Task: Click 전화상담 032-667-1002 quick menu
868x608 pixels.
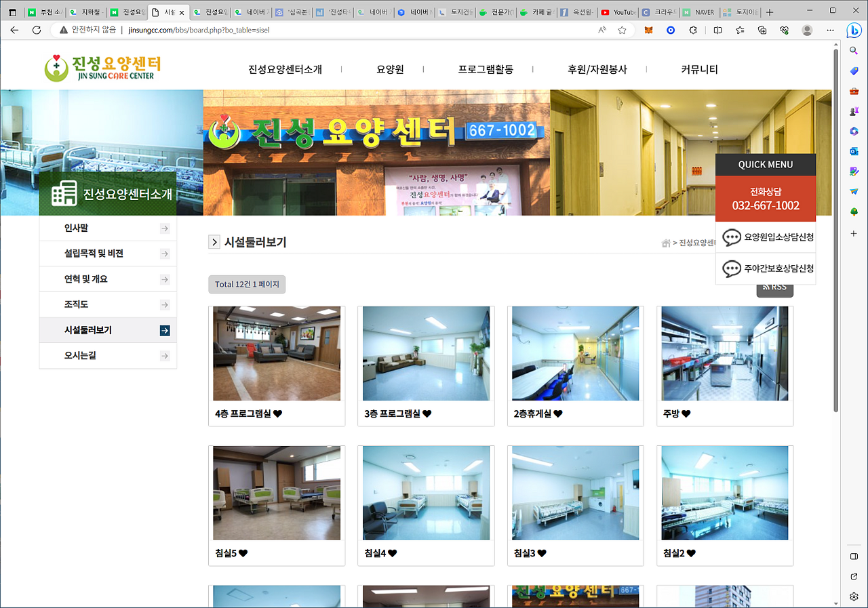Action: pos(766,199)
